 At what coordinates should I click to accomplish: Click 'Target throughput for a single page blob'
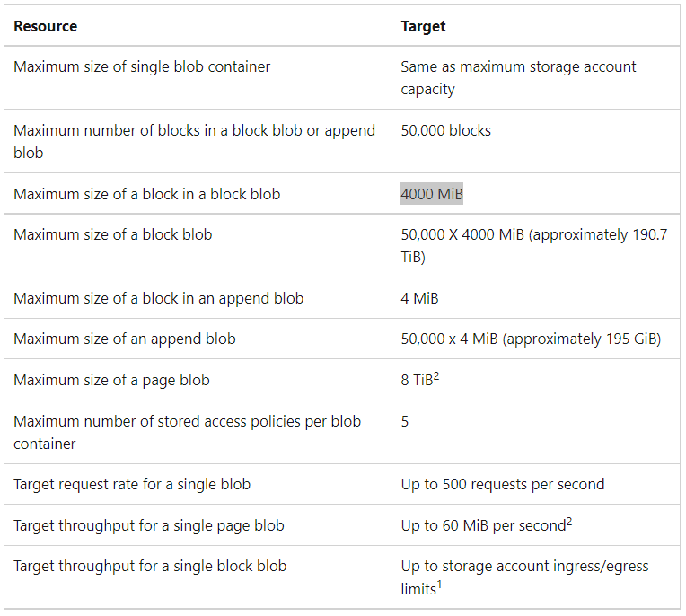(149, 525)
